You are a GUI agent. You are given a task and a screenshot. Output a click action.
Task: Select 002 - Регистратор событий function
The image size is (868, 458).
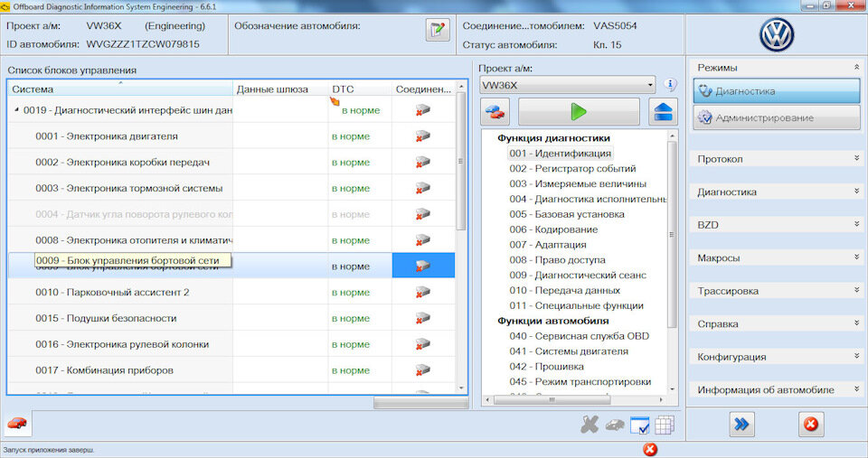point(572,169)
